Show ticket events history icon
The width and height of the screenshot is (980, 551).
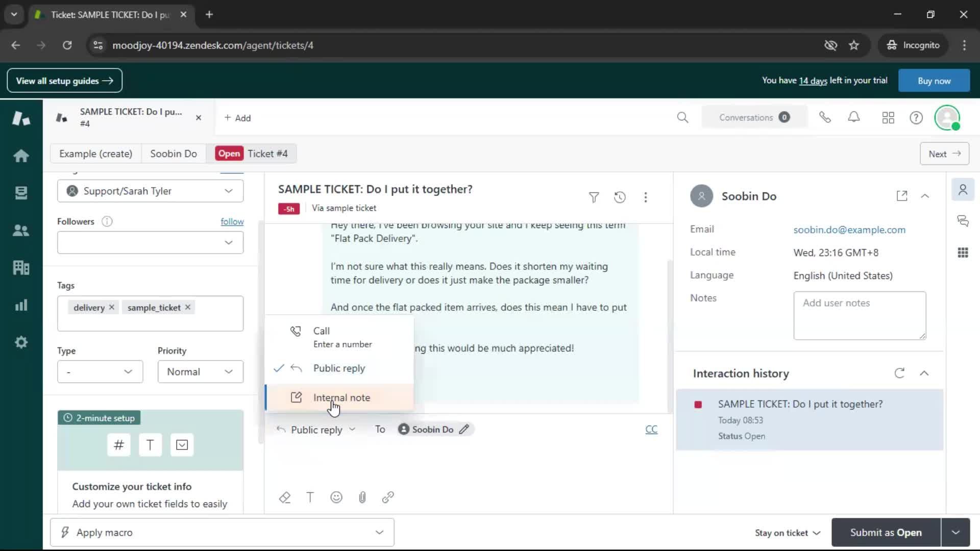pos(620,197)
